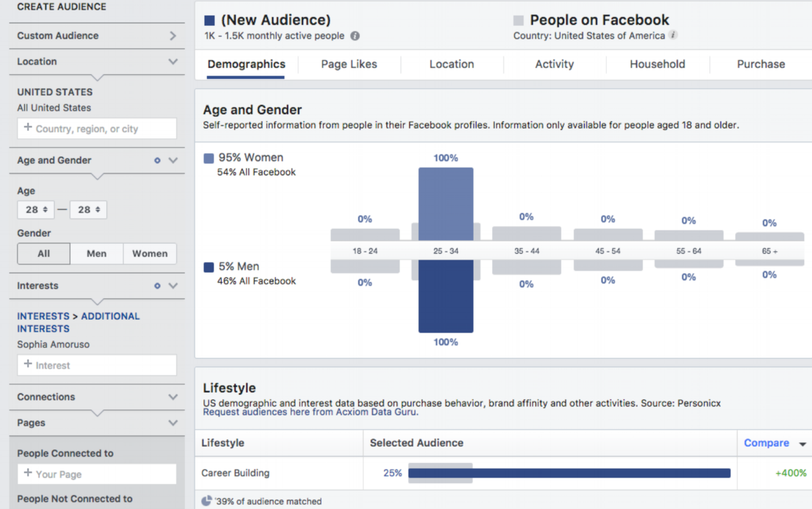
Task: Click the info icon beside monthly active people
Action: [355, 36]
